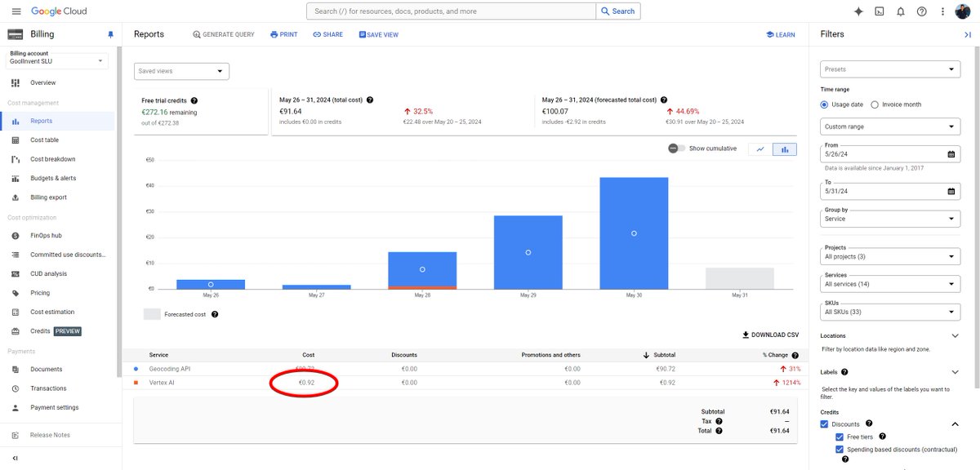Click help icon beside Discounts checkbox

click(869, 423)
